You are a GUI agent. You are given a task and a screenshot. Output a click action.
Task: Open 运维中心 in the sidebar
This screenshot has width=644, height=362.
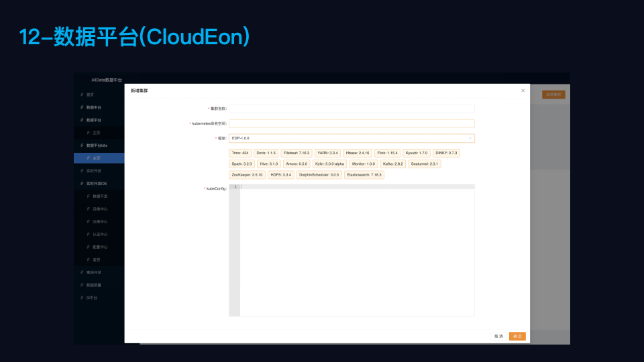tap(99, 209)
